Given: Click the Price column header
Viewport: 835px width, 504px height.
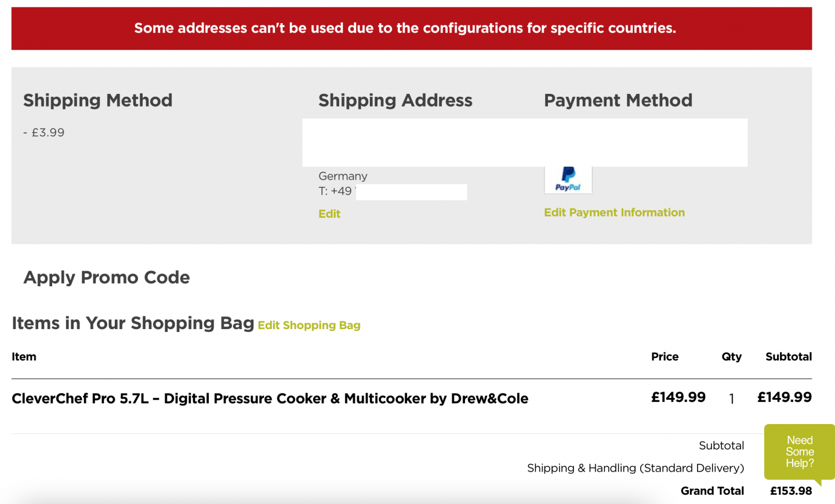Looking at the screenshot, I should tap(665, 357).
